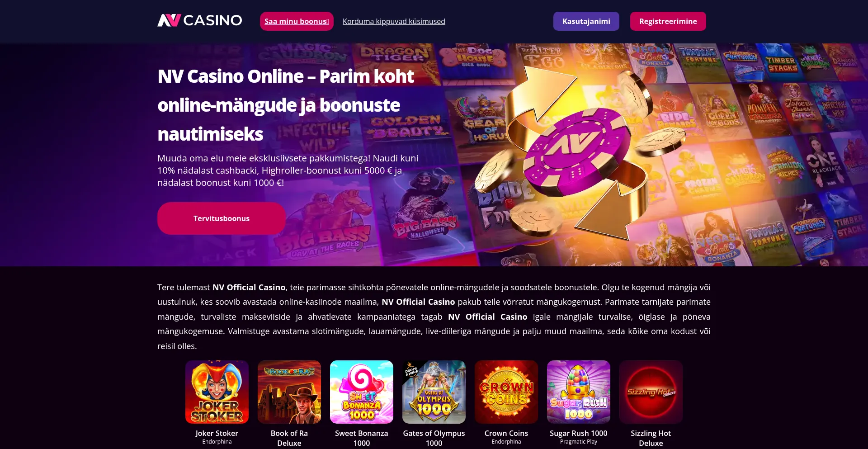Image resolution: width=868 pixels, height=449 pixels.
Task: Click the Sugar Rush 1000 title text
Action: coord(579,433)
